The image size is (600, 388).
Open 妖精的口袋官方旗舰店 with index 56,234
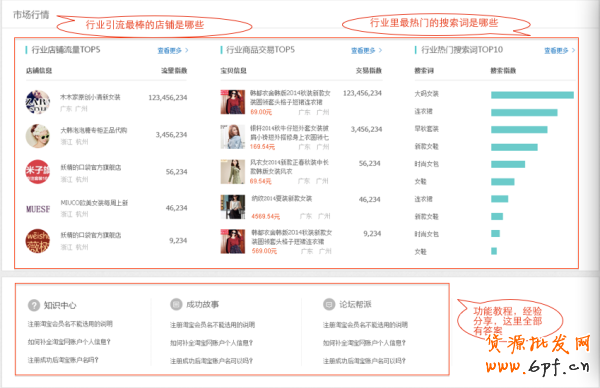pyautogui.click(x=91, y=168)
